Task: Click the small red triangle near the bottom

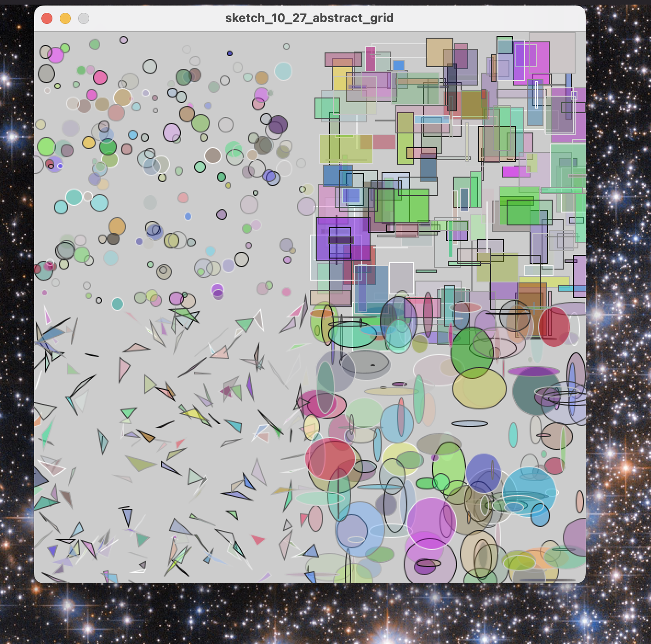Action: (257, 539)
